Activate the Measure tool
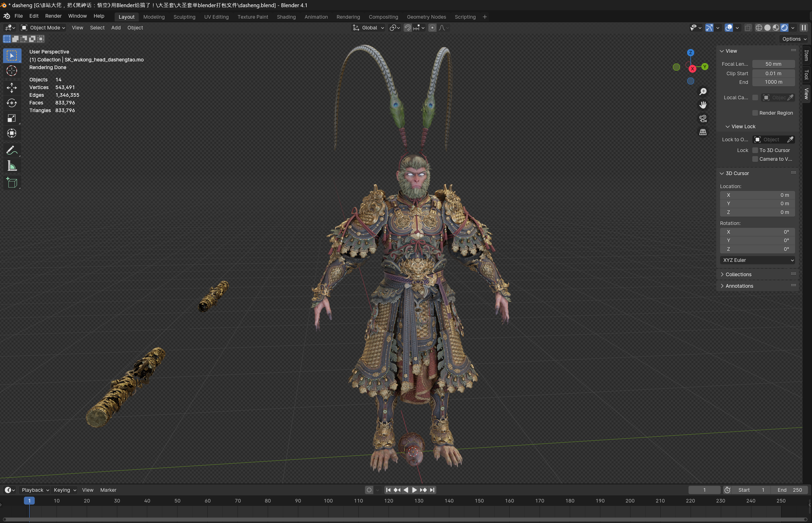812x523 pixels. 12,166
